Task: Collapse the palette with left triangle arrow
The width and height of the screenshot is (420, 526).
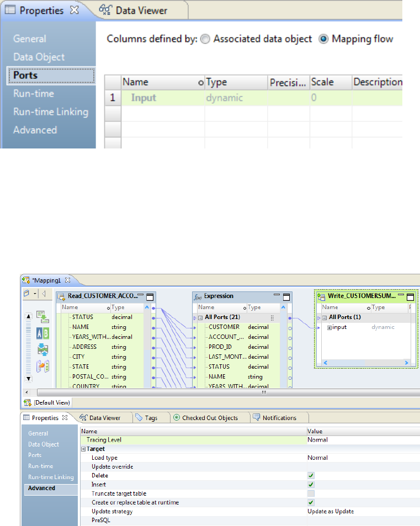Action: tap(44, 294)
